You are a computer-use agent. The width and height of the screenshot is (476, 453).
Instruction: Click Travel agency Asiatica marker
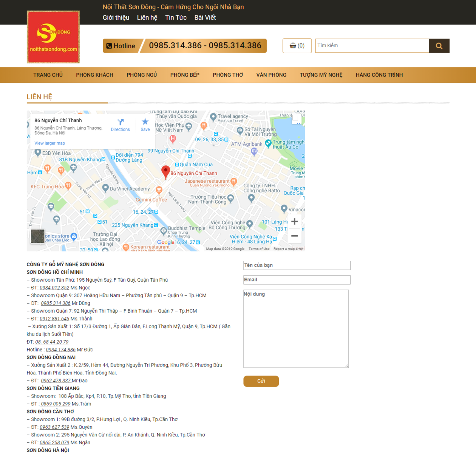pos(213,117)
